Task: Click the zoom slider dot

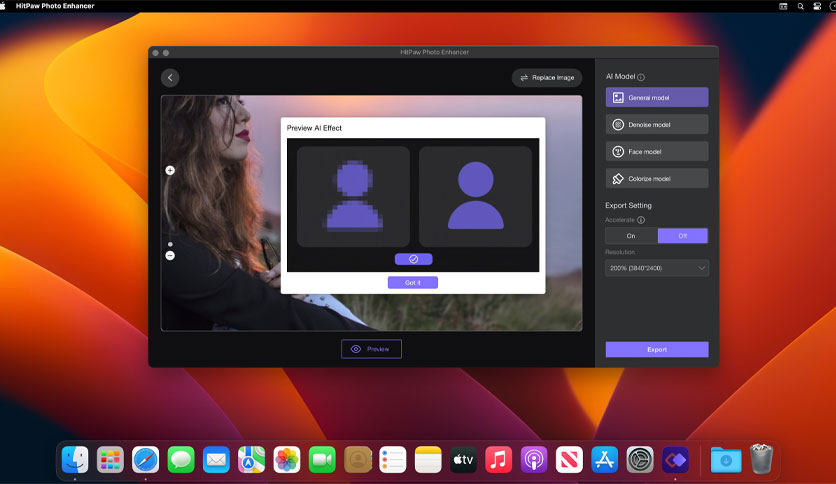Action: click(170, 244)
